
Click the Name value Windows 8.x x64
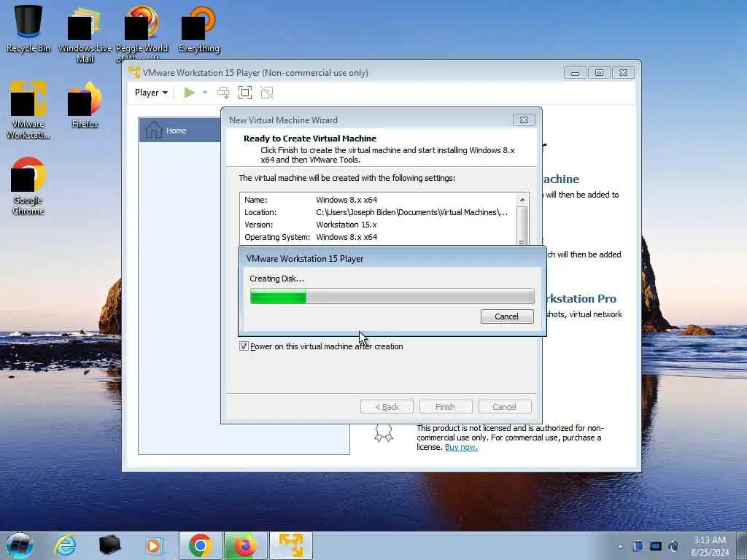[347, 200]
